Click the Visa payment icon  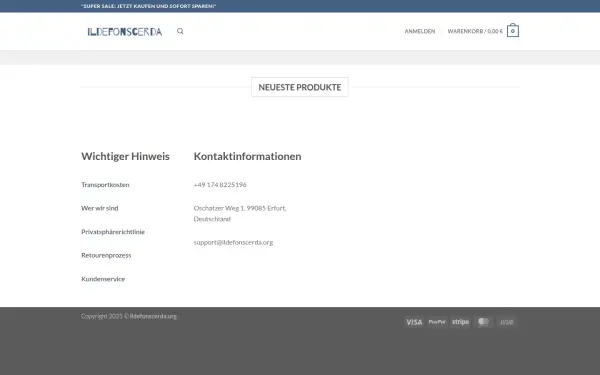414,322
